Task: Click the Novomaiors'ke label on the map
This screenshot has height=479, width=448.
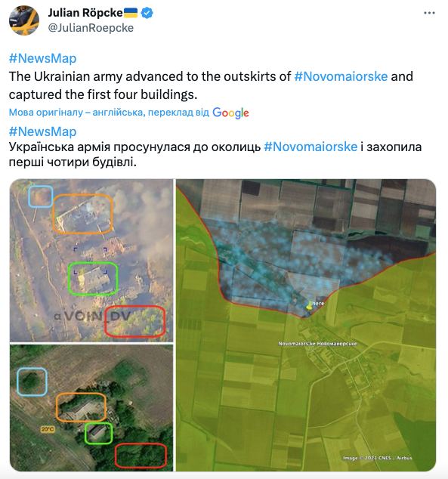Action: tap(317, 344)
